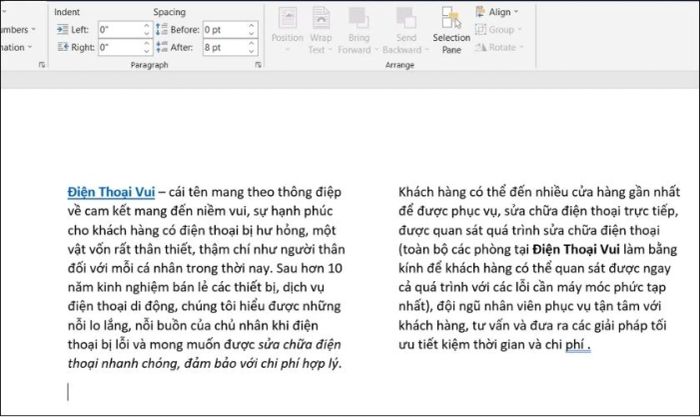Click the Spacing After icon
700x417 pixels.
(162, 47)
